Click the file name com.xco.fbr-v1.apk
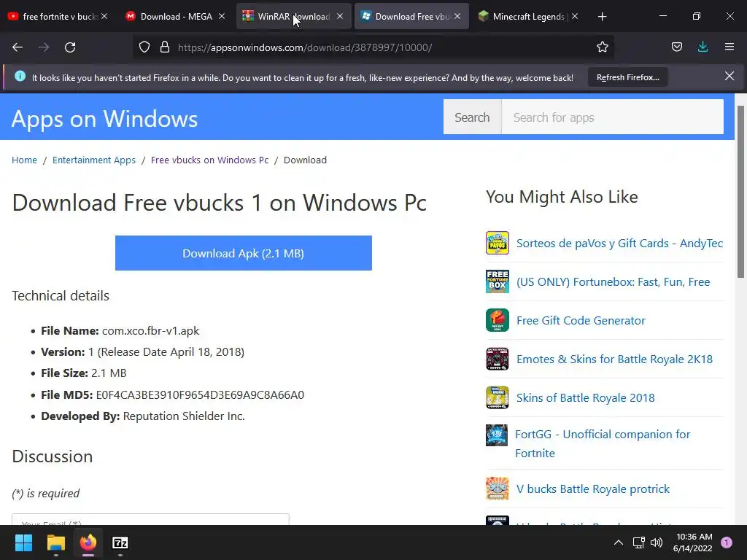This screenshot has height=560, width=747. 150,330
